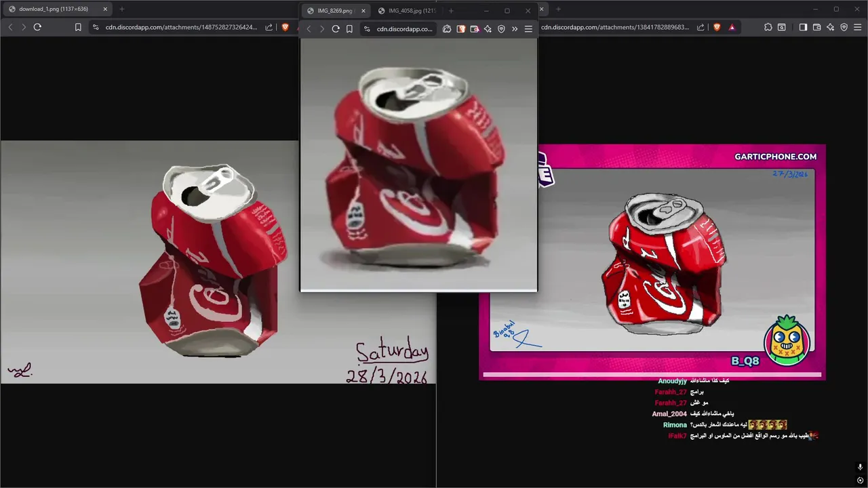Open main hamburger menu in right window
This screenshot has width=868, height=488.
[x=857, y=27]
